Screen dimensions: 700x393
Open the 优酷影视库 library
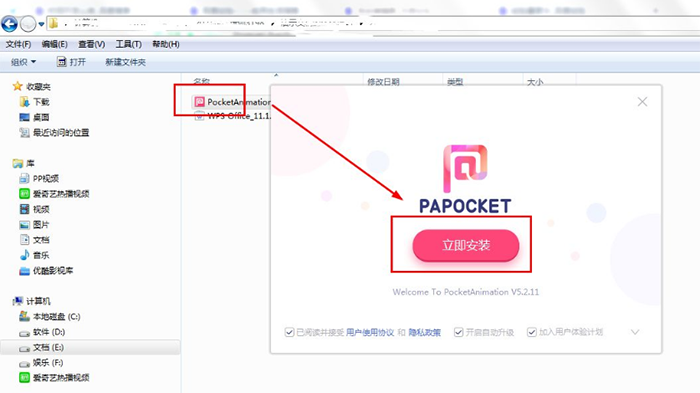[46, 271]
